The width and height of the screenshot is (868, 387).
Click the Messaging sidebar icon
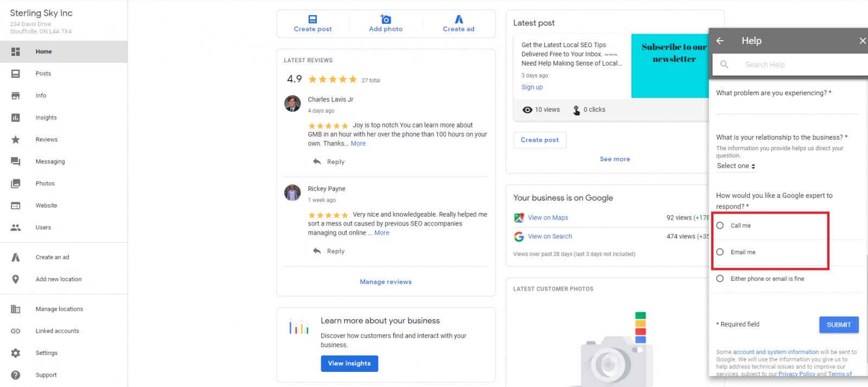point(16,162)
